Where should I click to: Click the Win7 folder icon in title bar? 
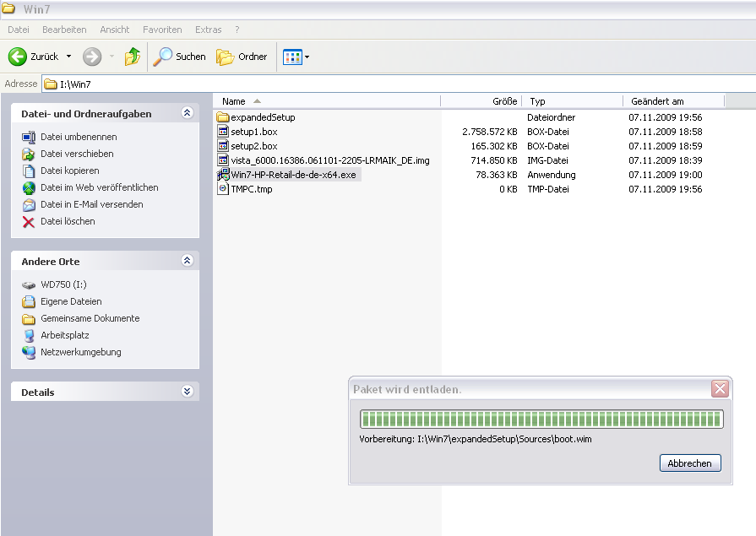[x=8, y=8]
